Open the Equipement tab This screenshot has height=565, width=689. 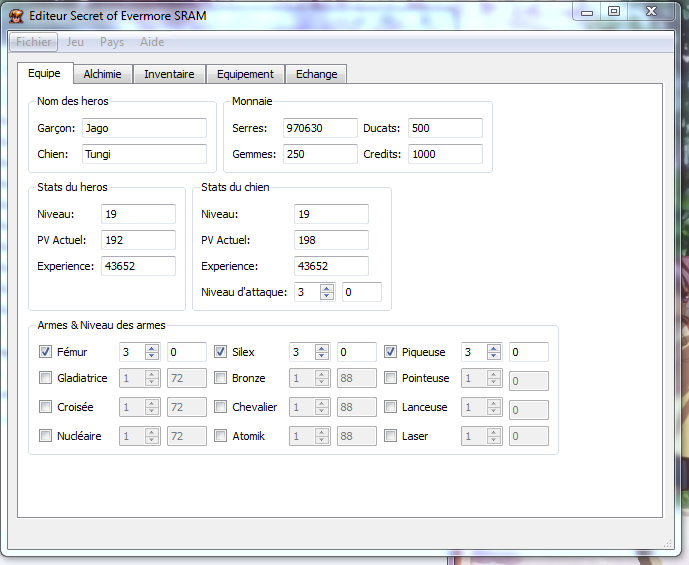245,74
